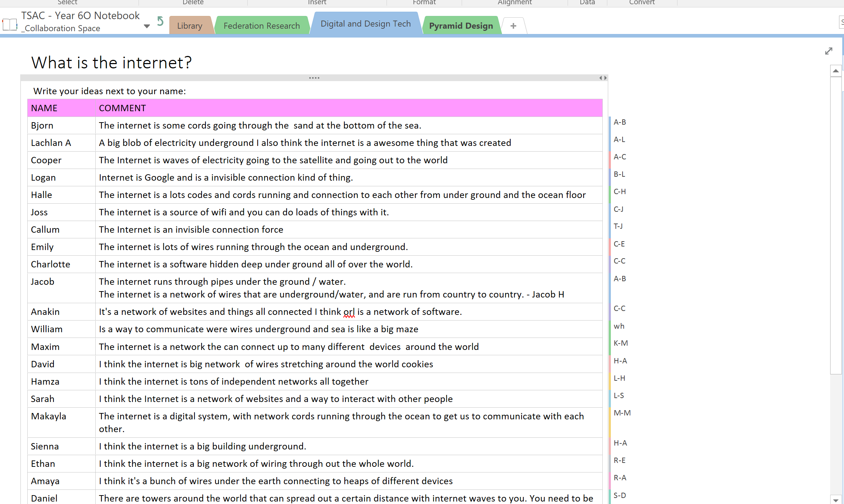Open the Format ribbon group label
The width and height of the screenshot is (844, 504).
point(424,2)
